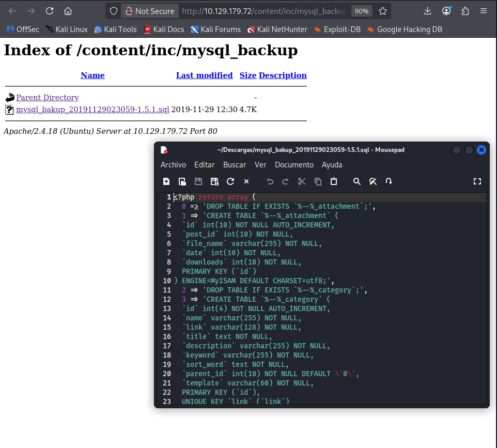Open Mousepad's Documento menu
The height and width of the screenshot is (448, 497).
[x=294, y=165]
